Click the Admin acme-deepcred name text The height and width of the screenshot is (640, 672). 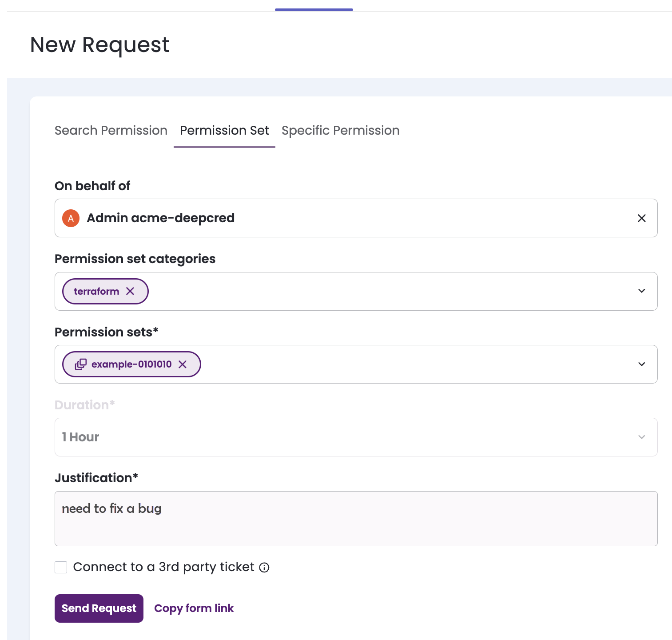pyautogui.click(x=161, y=218)
